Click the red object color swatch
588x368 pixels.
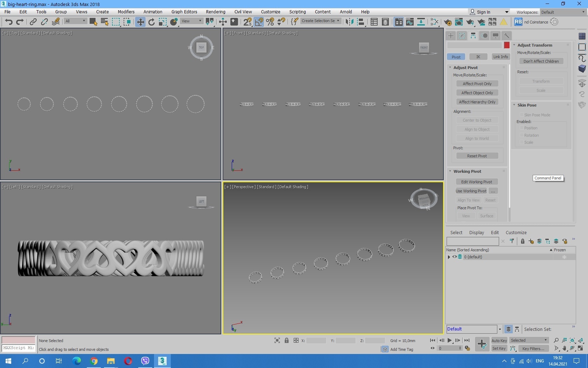[x=507, y=45]
